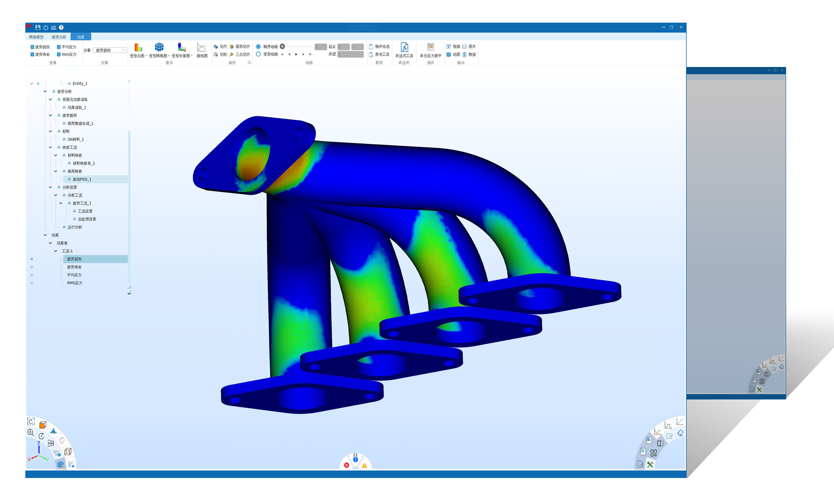
Task: Open the 变形云图 contour plot tool
Action: tap(138, 47)
